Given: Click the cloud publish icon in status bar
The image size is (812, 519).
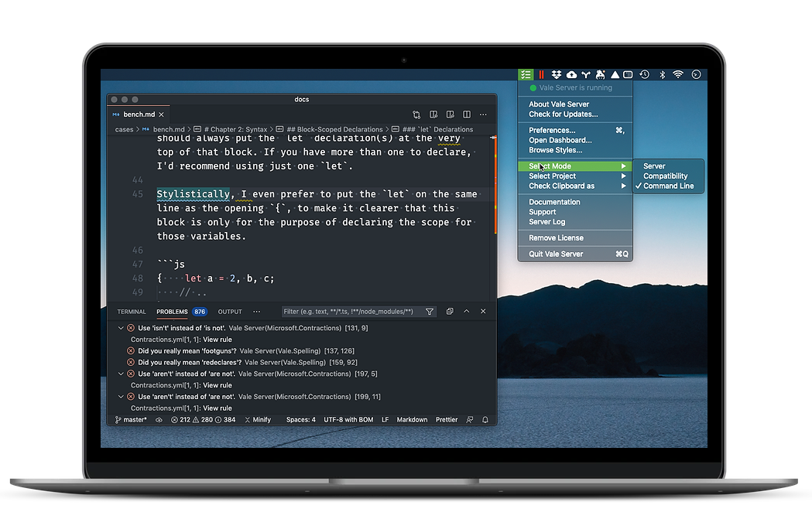Looking at the screenshot, I should (159, 420).
